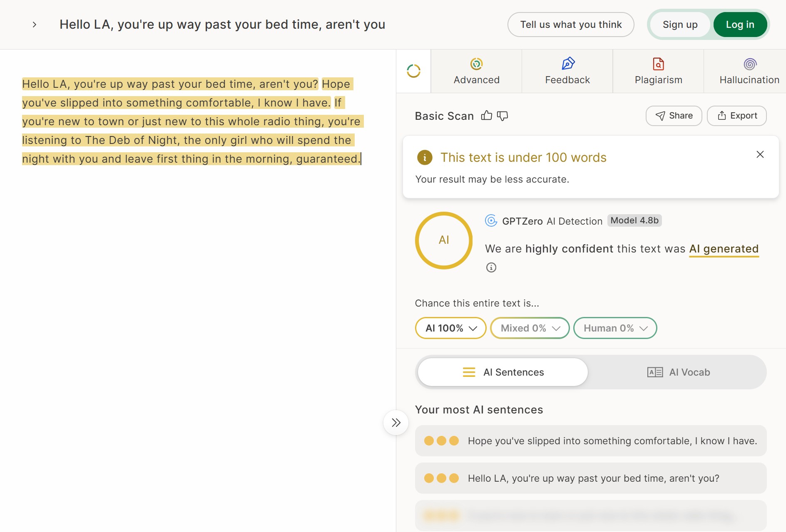Give thumbs down to Basic Scan
Screen dimensions: 786x532
coord(502,116)
